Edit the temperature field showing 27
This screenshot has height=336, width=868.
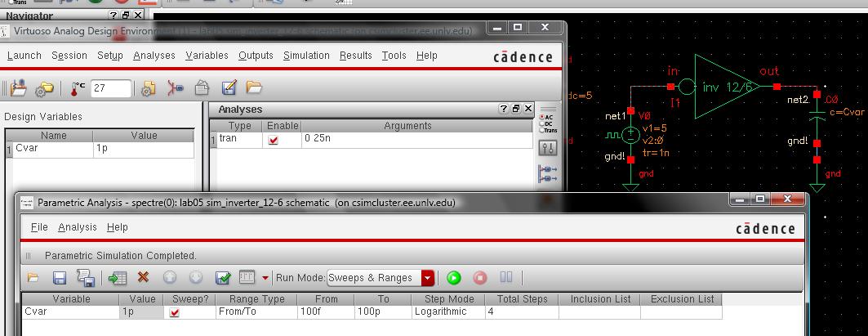coord(111,88)
